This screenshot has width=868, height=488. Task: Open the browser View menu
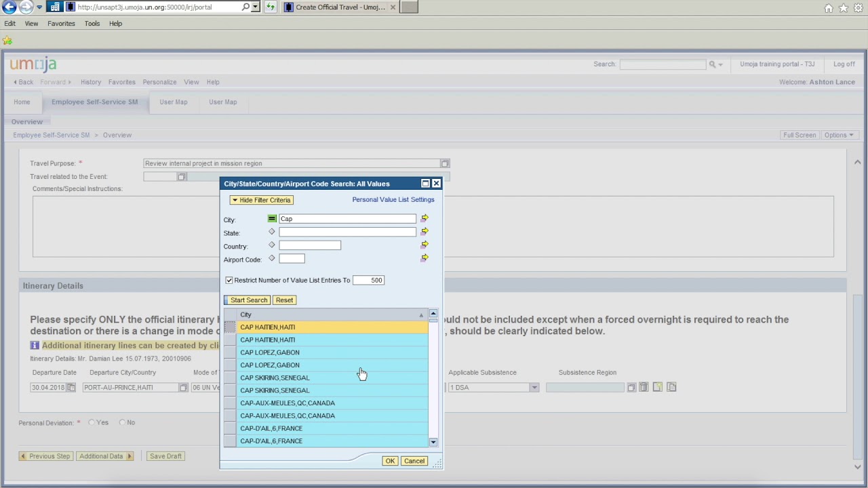coord(31,24)
